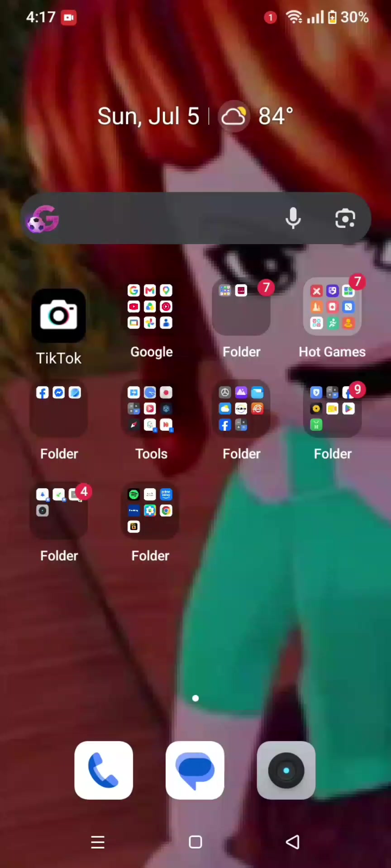This screenshot has height=868, width=391.
Task: Tap the Prime Video icon in the folder
Action: (x=166, y=494)
